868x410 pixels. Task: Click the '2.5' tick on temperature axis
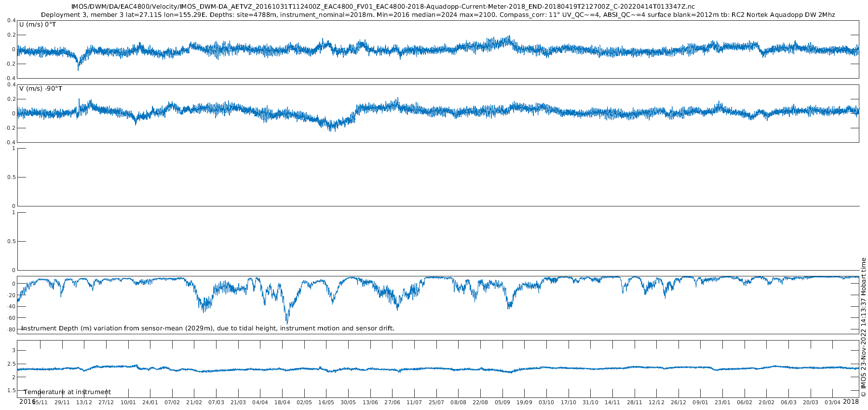11,364
